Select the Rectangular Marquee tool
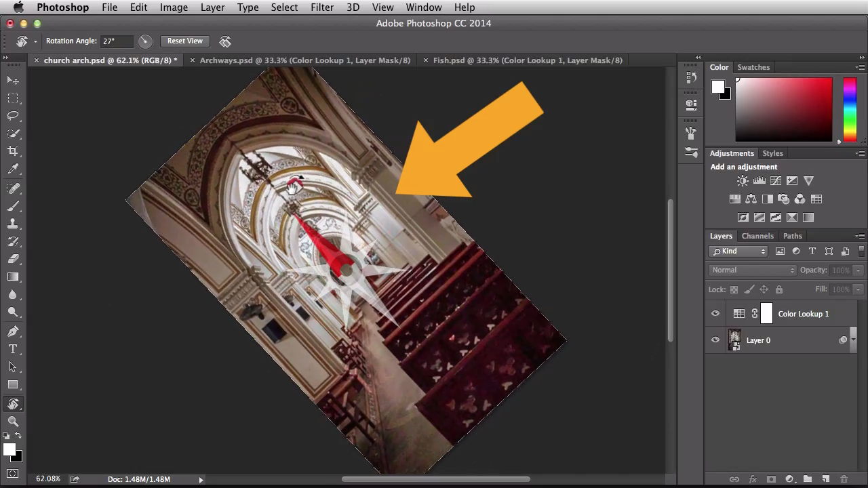The image size is (868, 488). pyautogui.click(x=13, y=98)
